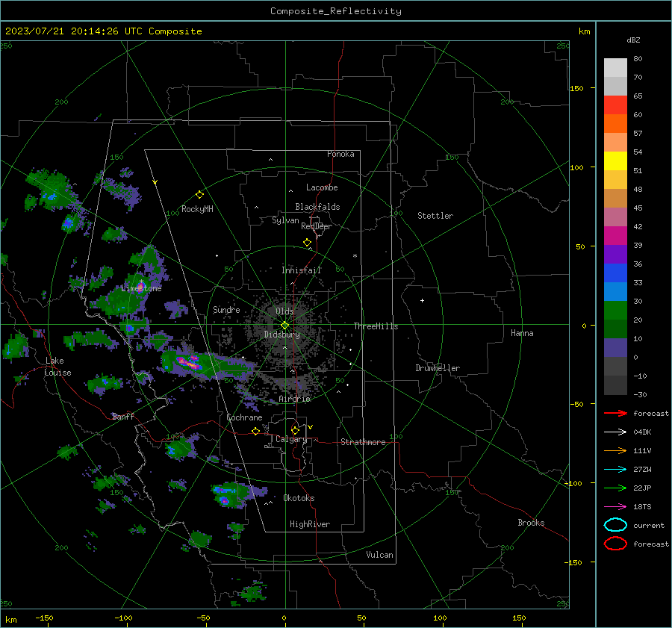This screenshot has height=628, width=672.
Task: Click the Airdrie label
Action: (294, 399)
